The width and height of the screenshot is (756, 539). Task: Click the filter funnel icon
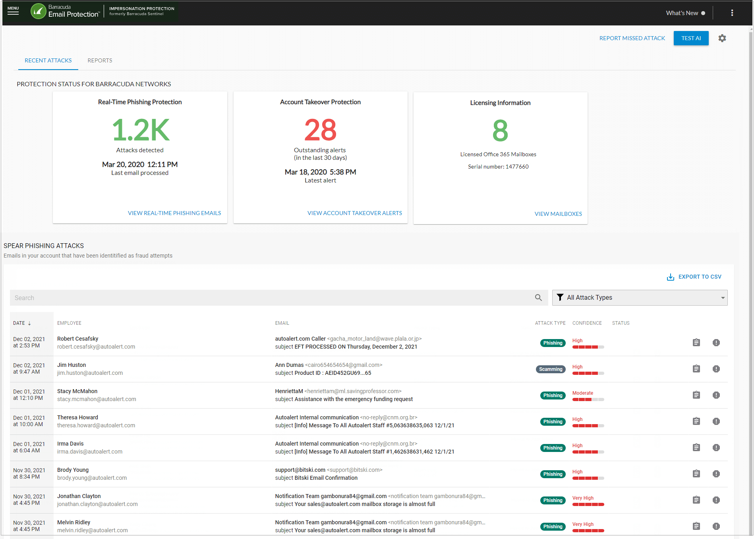[560, 297]
